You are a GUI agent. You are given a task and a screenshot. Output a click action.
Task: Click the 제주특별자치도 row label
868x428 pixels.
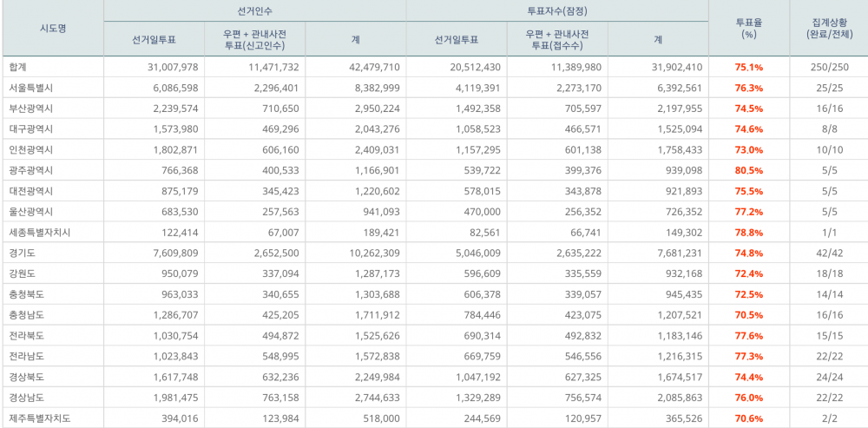(x=40, y=418)
